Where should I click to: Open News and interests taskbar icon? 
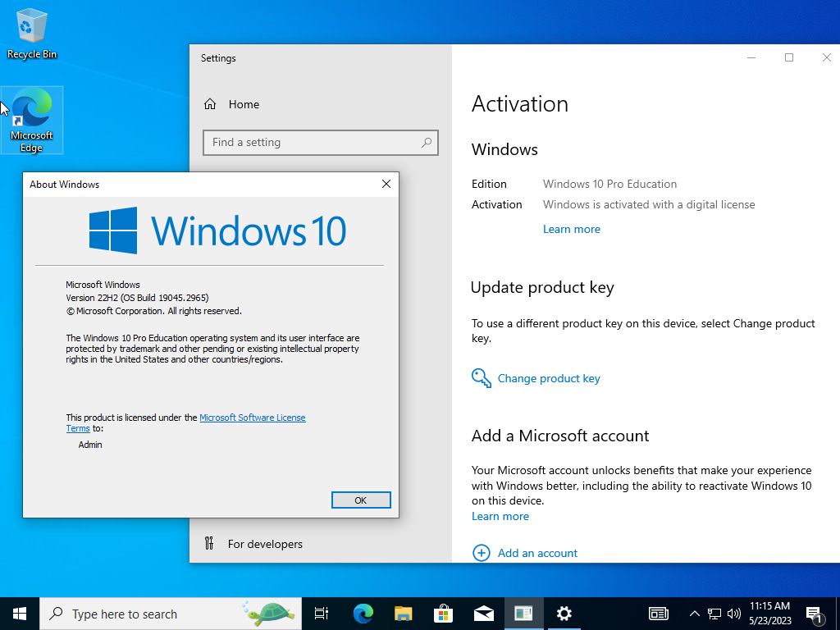(659, 614)
